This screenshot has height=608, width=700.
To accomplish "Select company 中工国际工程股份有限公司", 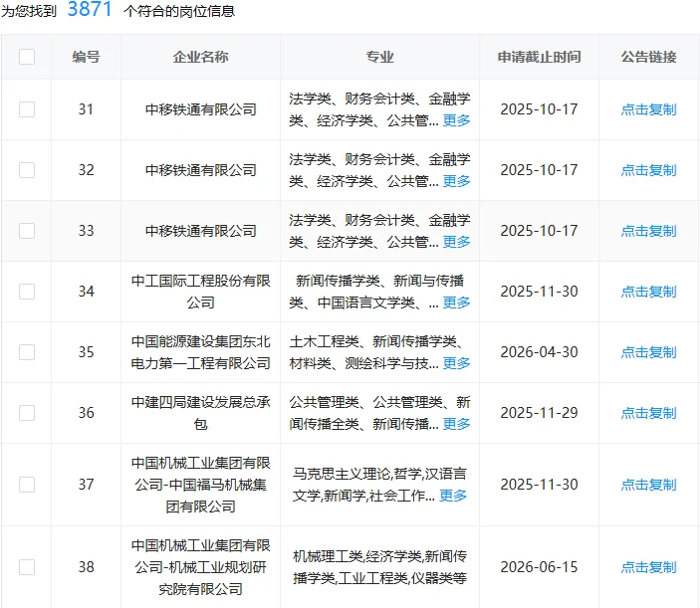I will (201, 292).
